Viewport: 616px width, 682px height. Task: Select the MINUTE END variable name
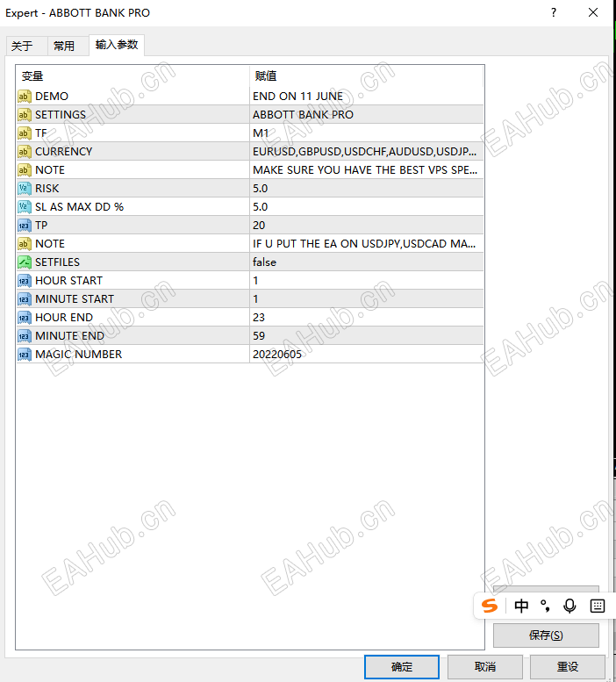tap(69, 336)
